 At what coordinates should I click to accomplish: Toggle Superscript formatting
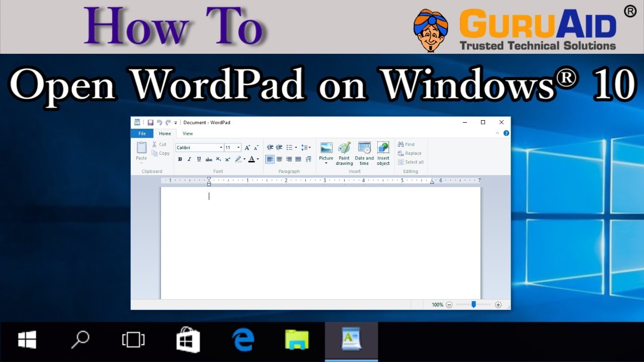pos(227,159)
